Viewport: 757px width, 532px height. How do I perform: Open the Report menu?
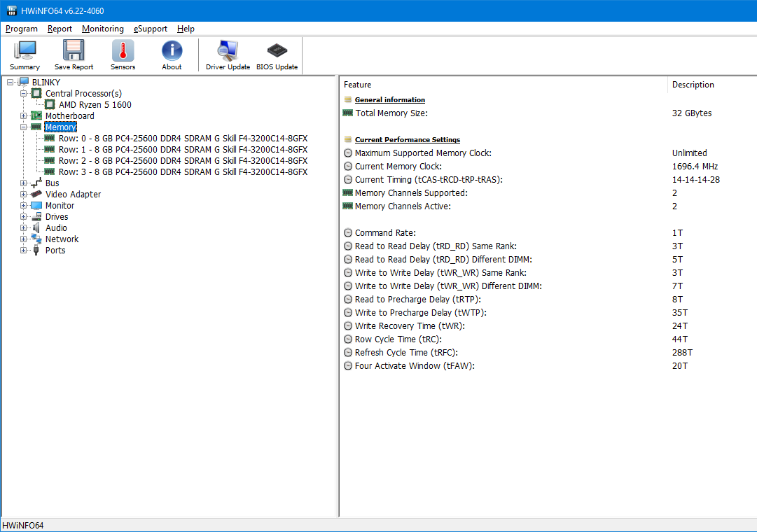60,29
